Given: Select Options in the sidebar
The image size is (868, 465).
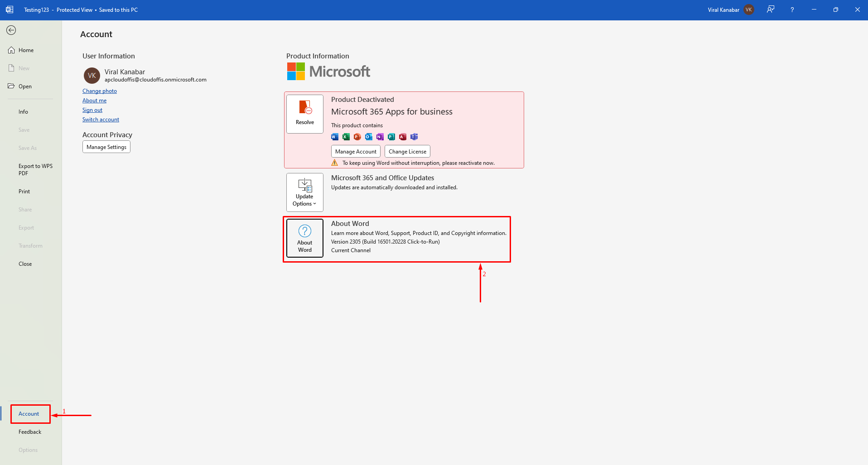Looking at the screenshot, I should click(28, 450).
